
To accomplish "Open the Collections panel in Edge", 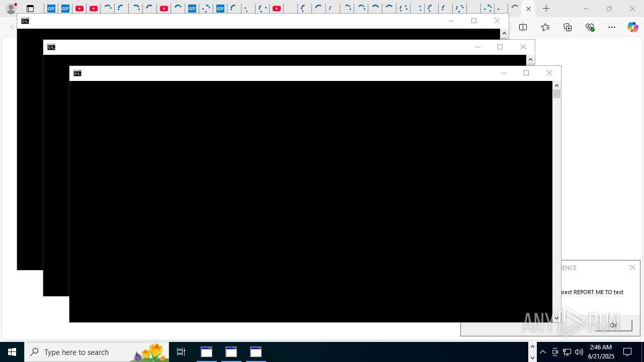I will pos(568,27).
